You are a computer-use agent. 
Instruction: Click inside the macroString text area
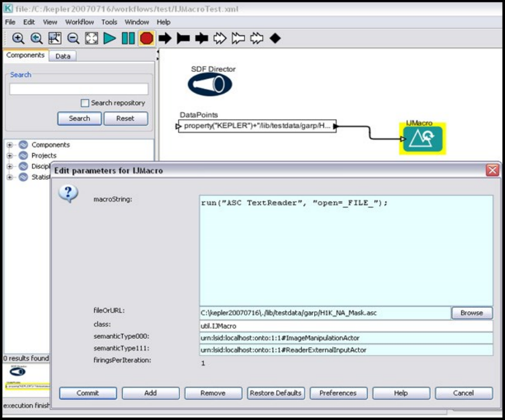pos(346,251)
